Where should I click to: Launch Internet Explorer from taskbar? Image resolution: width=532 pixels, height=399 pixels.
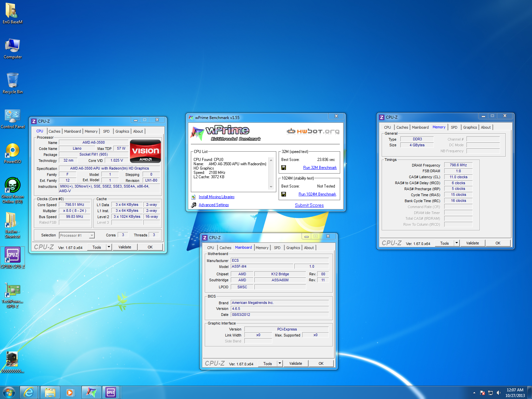[29, 393]
